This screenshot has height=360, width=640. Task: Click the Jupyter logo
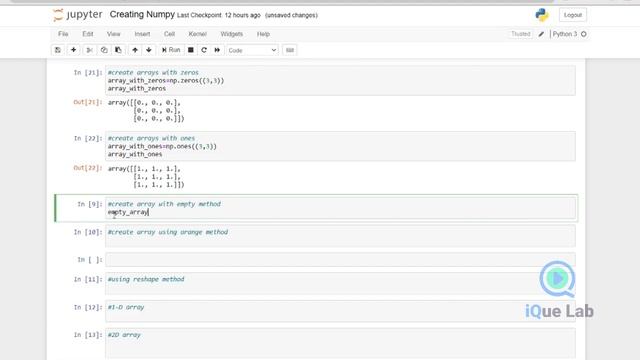[x=78, y=15]
